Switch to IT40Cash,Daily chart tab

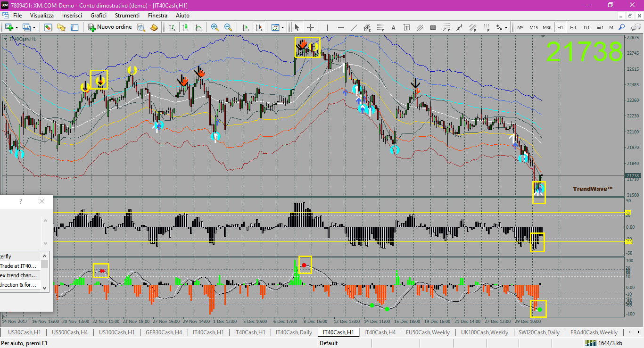pyautogui.click(x=294, y=332)
